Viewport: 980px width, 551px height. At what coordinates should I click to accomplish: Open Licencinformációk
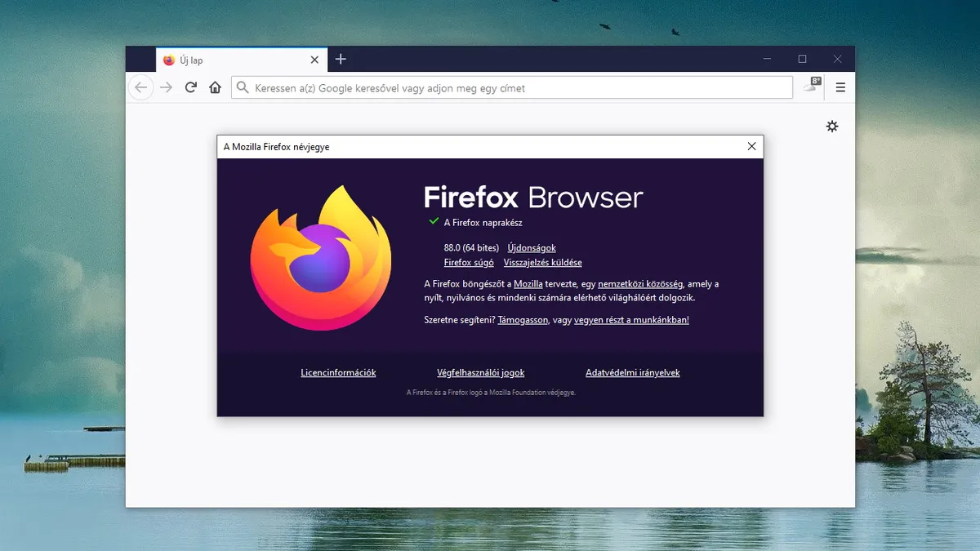[337, 372]
